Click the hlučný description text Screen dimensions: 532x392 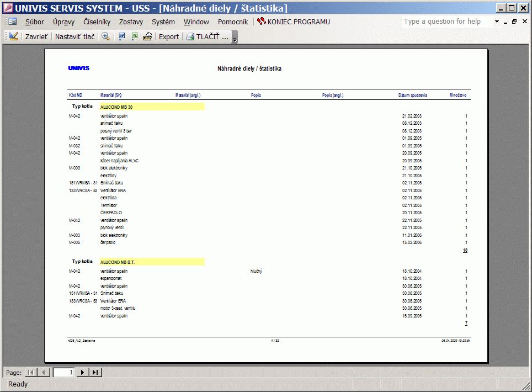coord(256,271)
